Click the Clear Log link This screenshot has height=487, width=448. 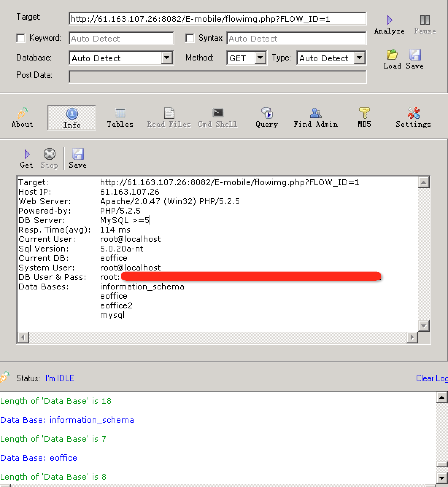(x=432, y=378)
